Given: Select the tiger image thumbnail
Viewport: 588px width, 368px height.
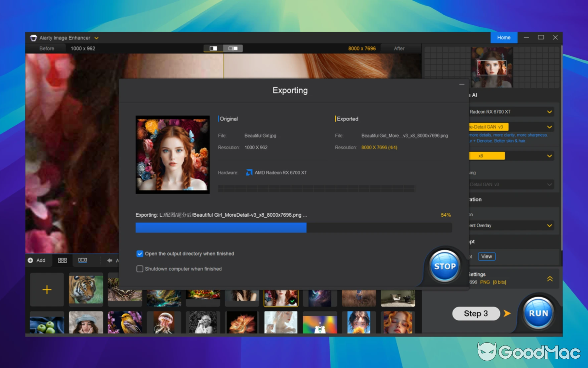Looking at the screenshot, I should coord(85,289).
